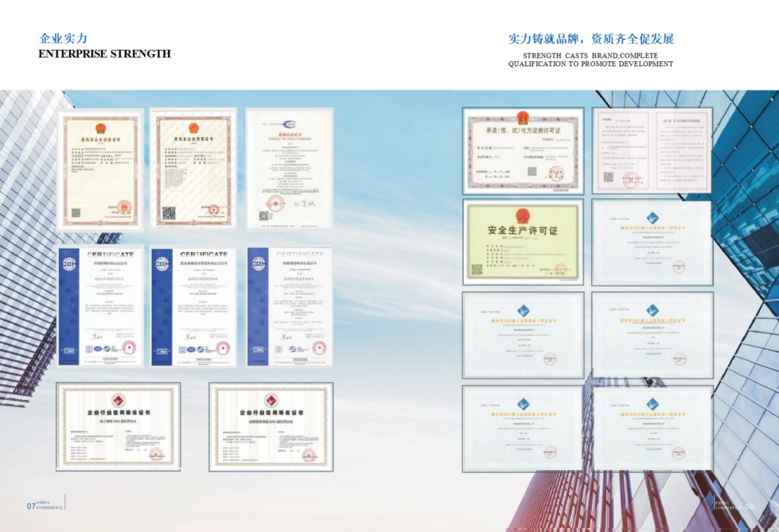The width and height of the screenshot is (779, 532).
Task: Click red diamond emblem on 运维服务领域 certificate
Action: 271,400
